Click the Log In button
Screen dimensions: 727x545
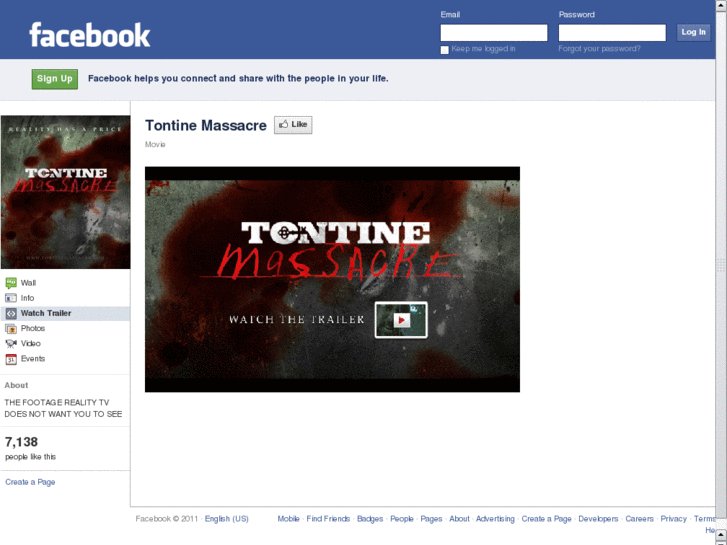pyautogui.click(x=693, y=32)
